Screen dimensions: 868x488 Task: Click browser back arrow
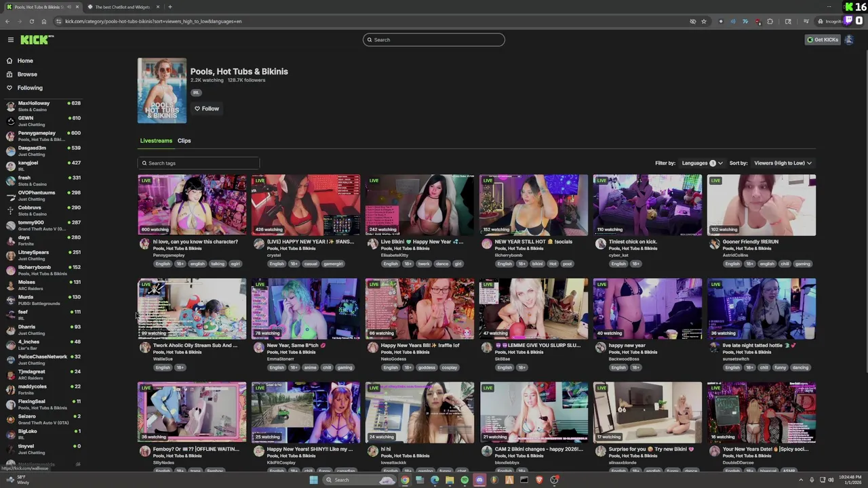(7, 21)
